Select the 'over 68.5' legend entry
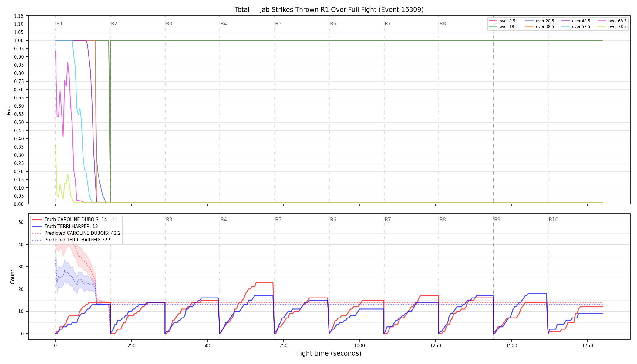Image resolution: width=637 pixels, height=364 pixels. click(x=612, y=21)
